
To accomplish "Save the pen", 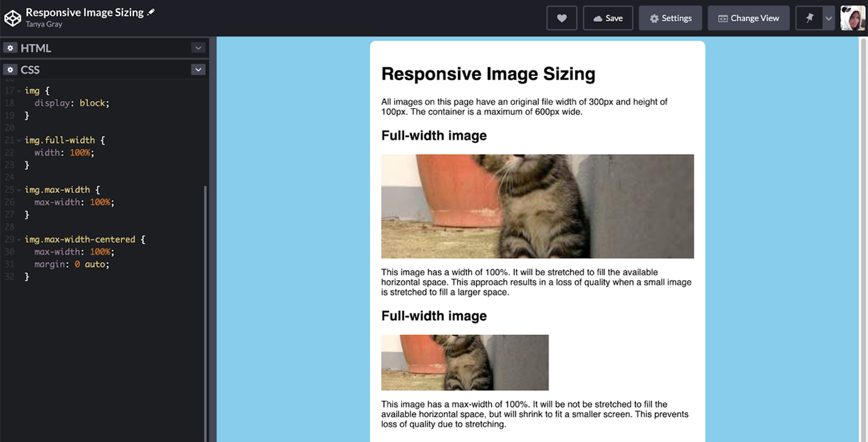I will click(608, 18).
